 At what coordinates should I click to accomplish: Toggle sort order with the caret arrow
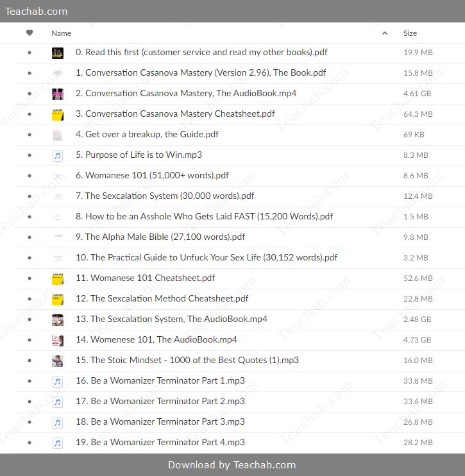tap(385, 33)
